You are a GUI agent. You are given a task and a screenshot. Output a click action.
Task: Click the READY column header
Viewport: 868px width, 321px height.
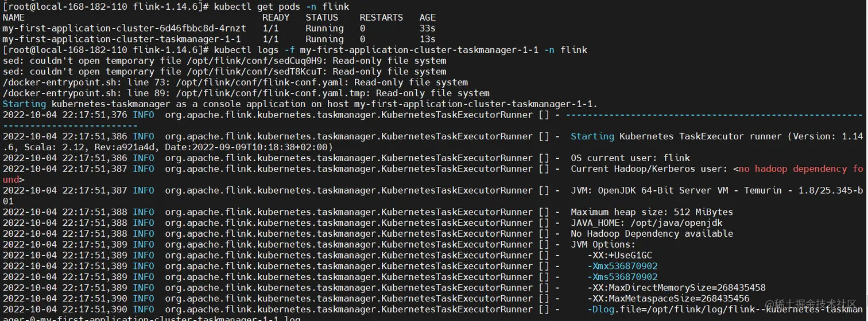pos(276,17)
